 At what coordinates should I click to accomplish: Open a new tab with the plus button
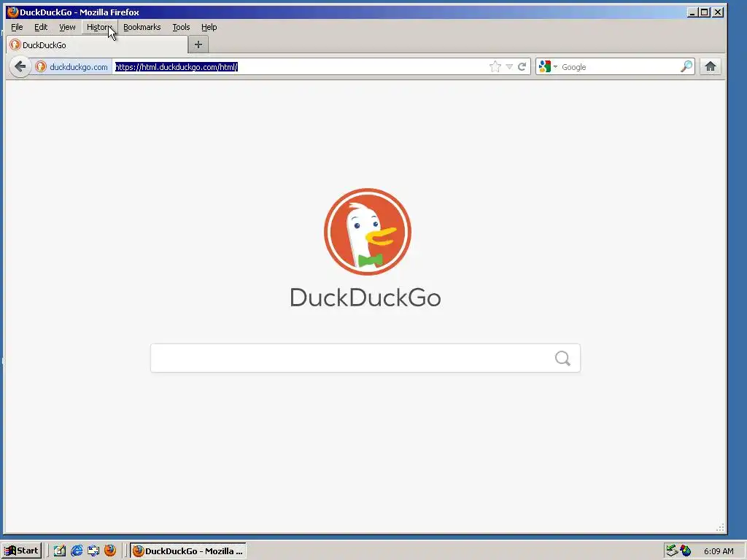(x=198, y=44)
